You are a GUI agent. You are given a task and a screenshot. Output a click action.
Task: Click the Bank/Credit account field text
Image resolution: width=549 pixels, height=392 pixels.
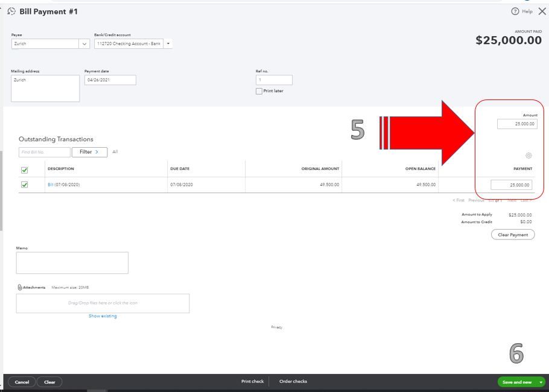coord(129,44)
